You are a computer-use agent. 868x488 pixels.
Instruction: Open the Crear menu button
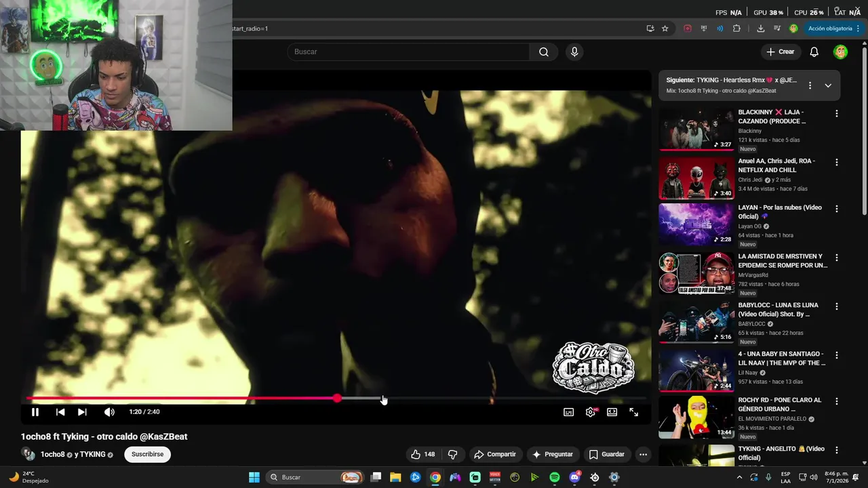780,52
